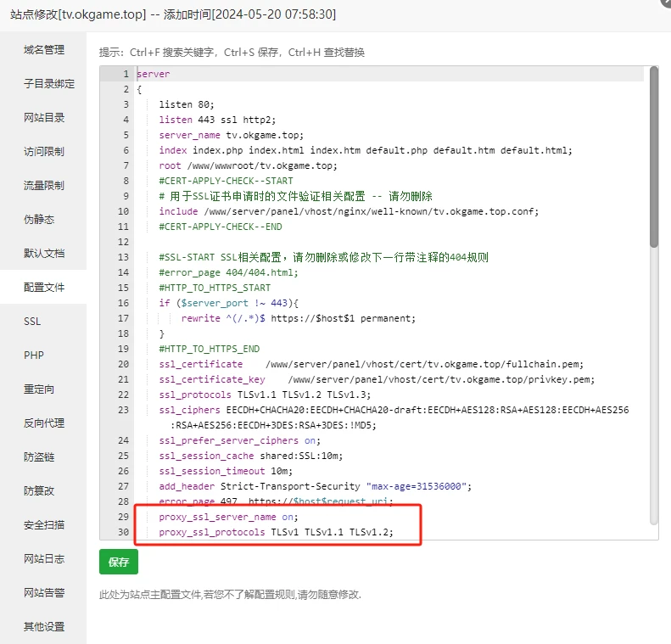Switch to the SSL tab

(x=32, y=322)
